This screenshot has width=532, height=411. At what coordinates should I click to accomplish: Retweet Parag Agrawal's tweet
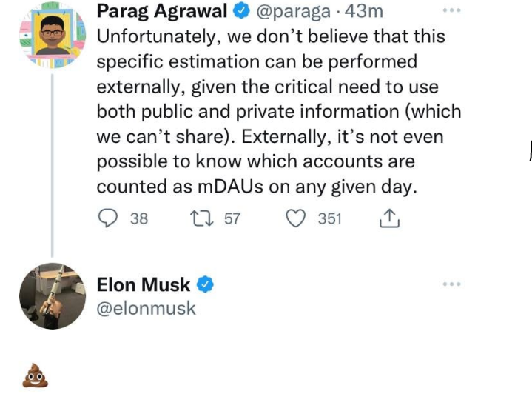pos(202,218)
